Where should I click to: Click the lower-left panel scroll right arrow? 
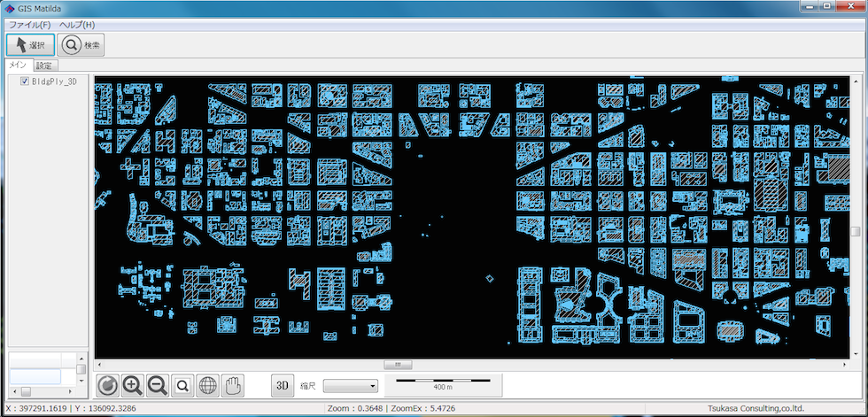point(72,391)
